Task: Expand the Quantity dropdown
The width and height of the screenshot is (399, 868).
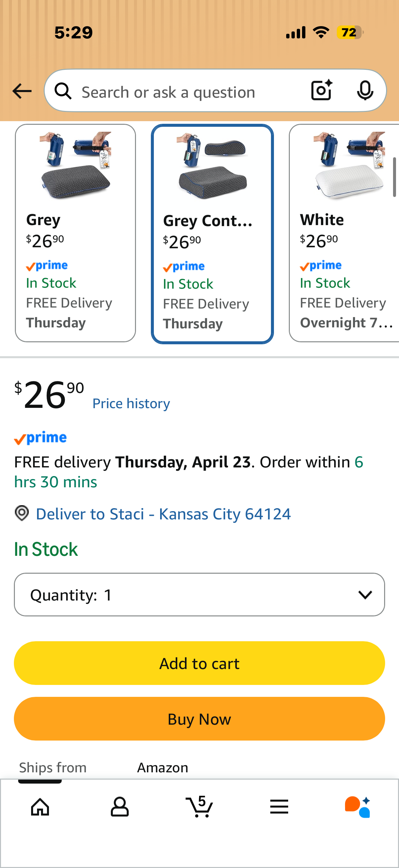Action: click(x=199, y=595)
